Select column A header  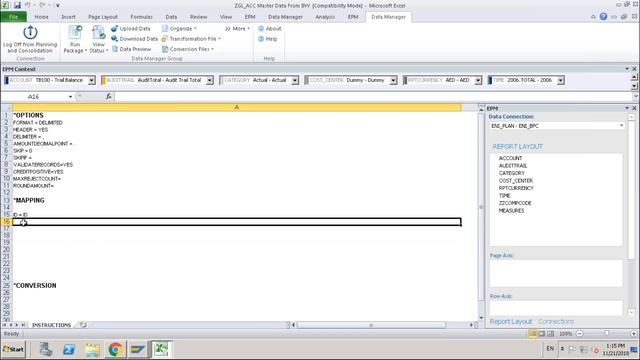[236, 107]
